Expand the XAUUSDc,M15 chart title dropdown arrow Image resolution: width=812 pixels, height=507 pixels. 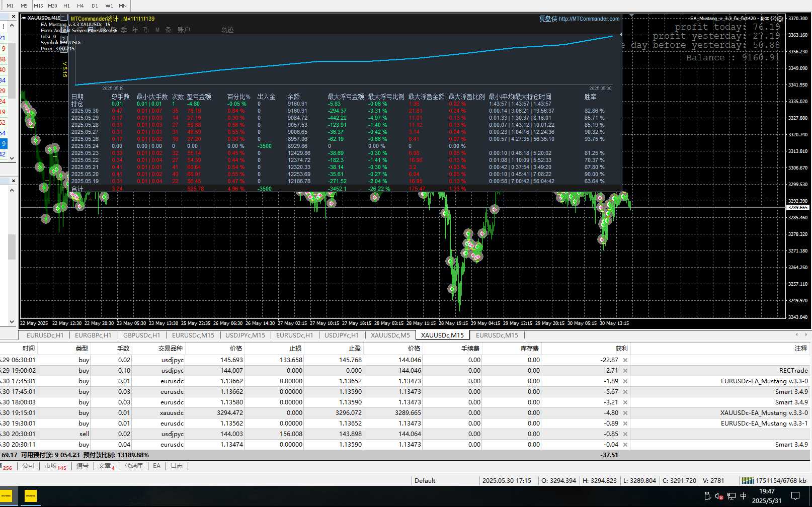24,18
